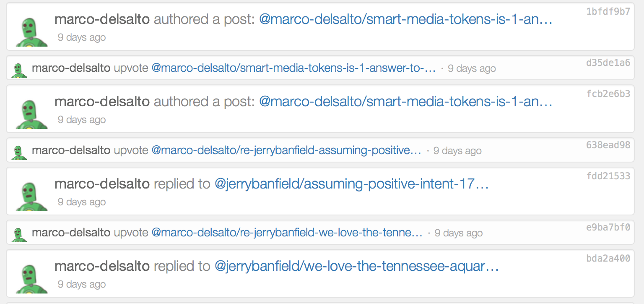Click the small avatar beside the re-jerrybanfield-assuming-positive upvote
The width and height of the screenshot is (644, 304).
coord(18,152)
